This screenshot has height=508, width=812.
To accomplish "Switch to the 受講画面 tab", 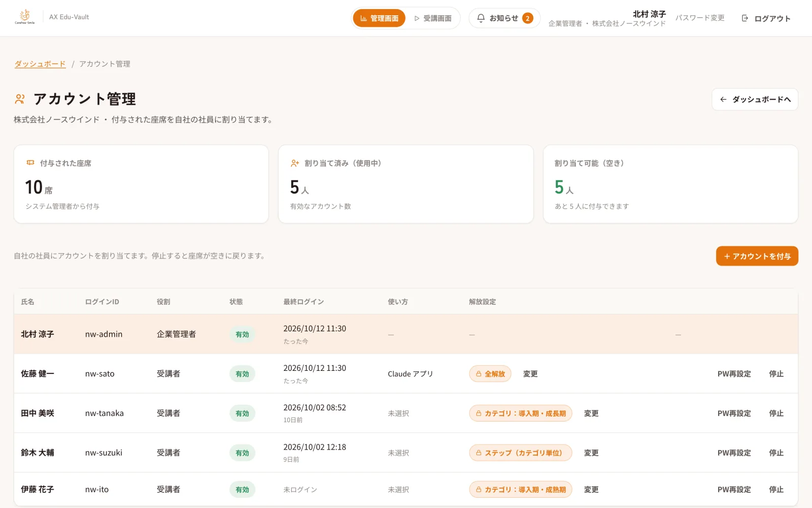I will click(x=432, y=18).
